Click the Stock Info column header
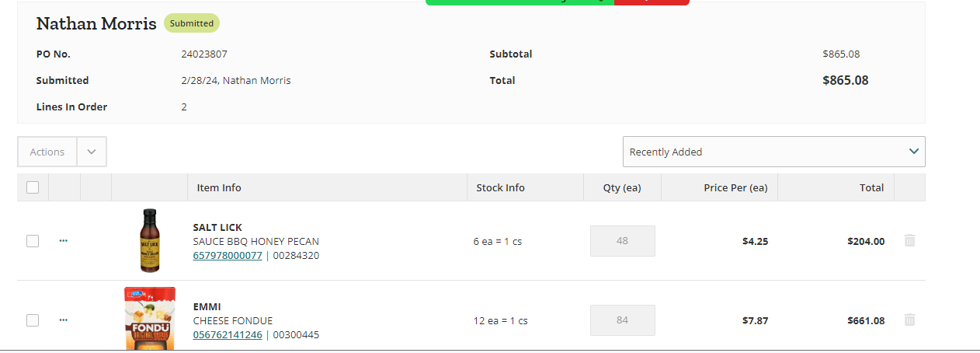 (x=500, y=187)
